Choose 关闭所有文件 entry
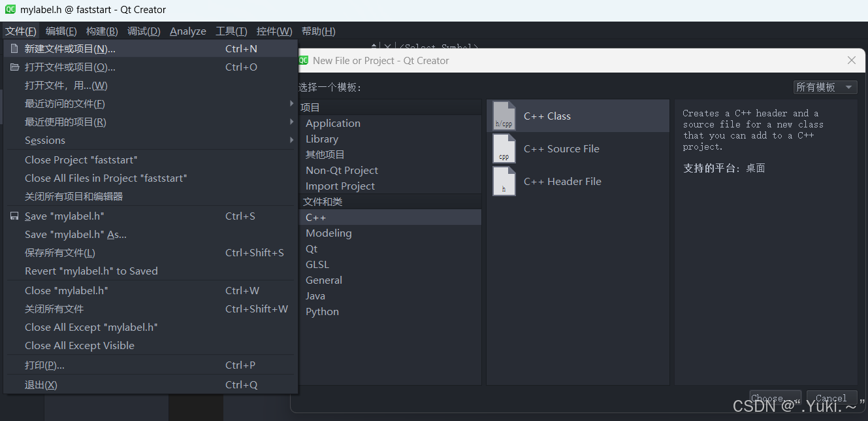 point(151,309)
